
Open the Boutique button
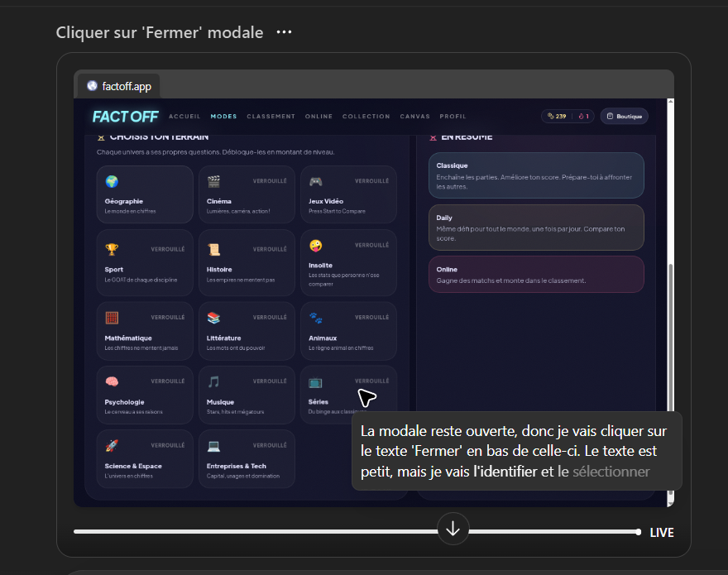(x=625, y=117)
